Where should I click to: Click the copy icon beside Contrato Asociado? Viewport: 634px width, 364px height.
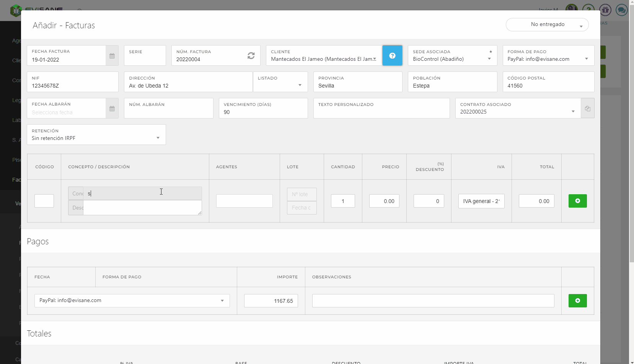(x=587, y=109)
